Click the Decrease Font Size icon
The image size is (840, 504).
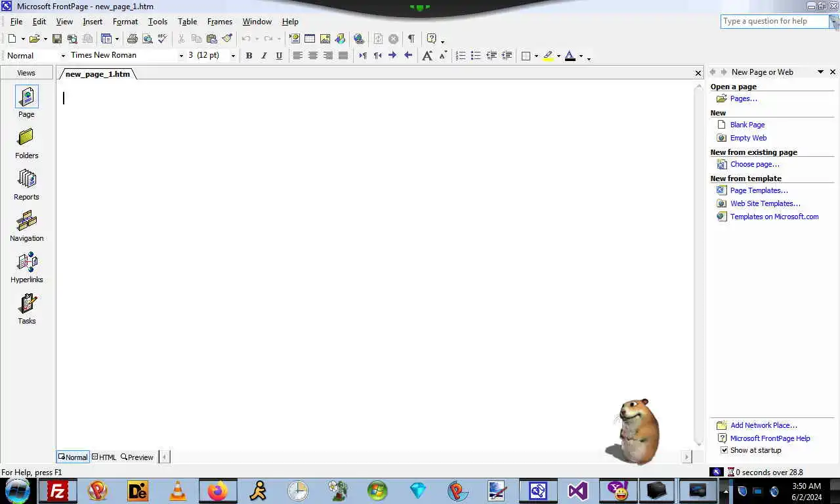443,56
